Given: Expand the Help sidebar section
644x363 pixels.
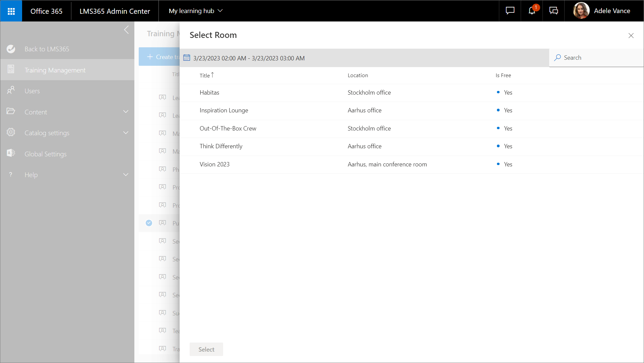Looking at the screenshot, I should point(126,175).
